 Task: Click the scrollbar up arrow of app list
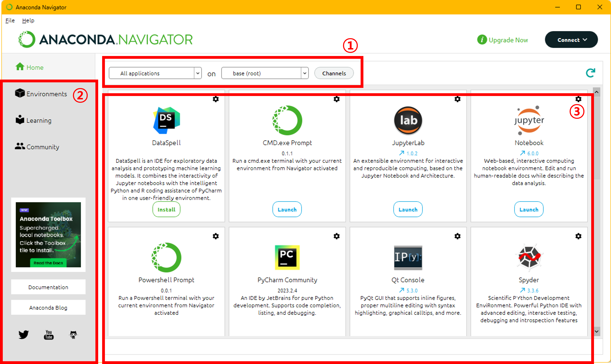click(x=597, y=92)
